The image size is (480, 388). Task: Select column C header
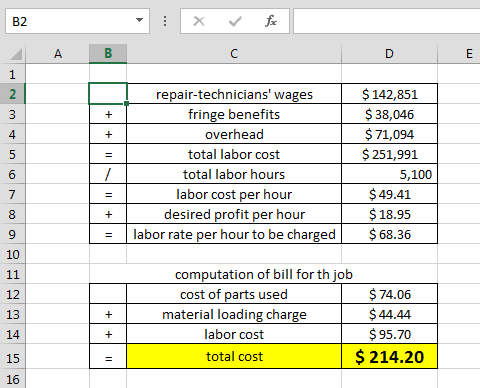point(234,54)
